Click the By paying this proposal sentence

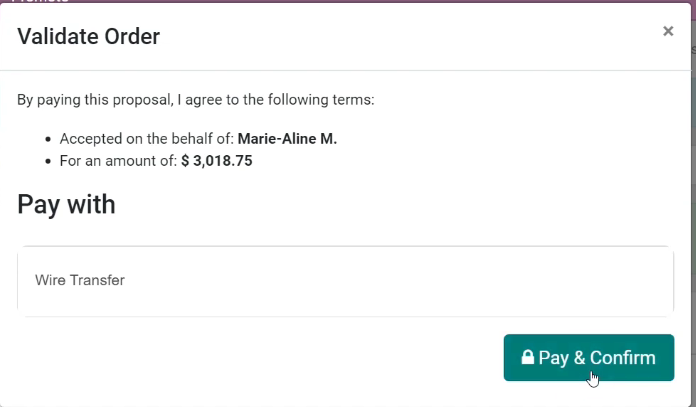click(x=196, y=100)
